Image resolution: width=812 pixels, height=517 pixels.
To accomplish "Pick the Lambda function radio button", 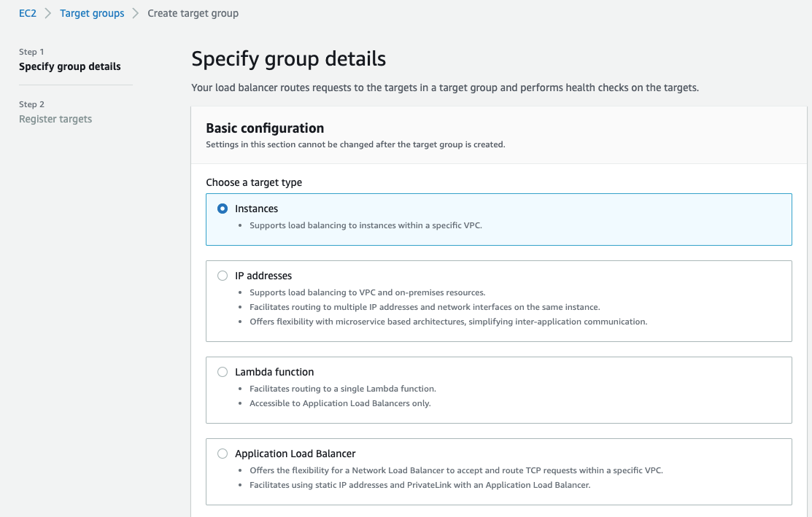I will [223, 372].
